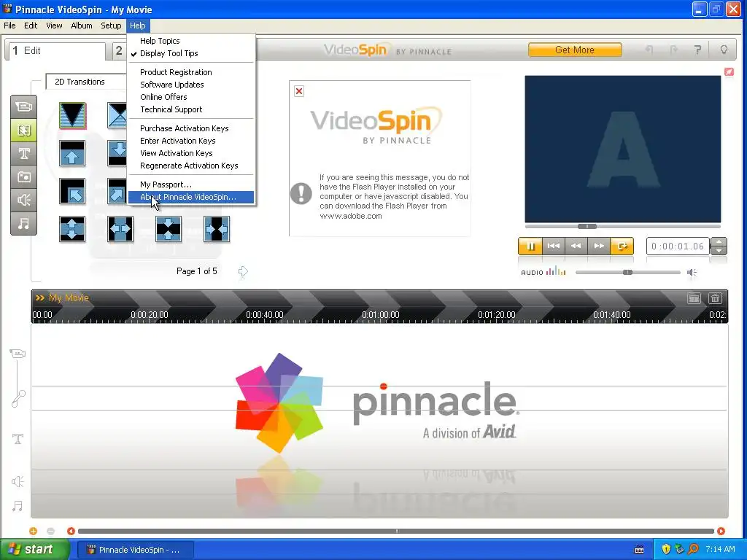Zoom out timeline with minus icon

click(51, 531)
